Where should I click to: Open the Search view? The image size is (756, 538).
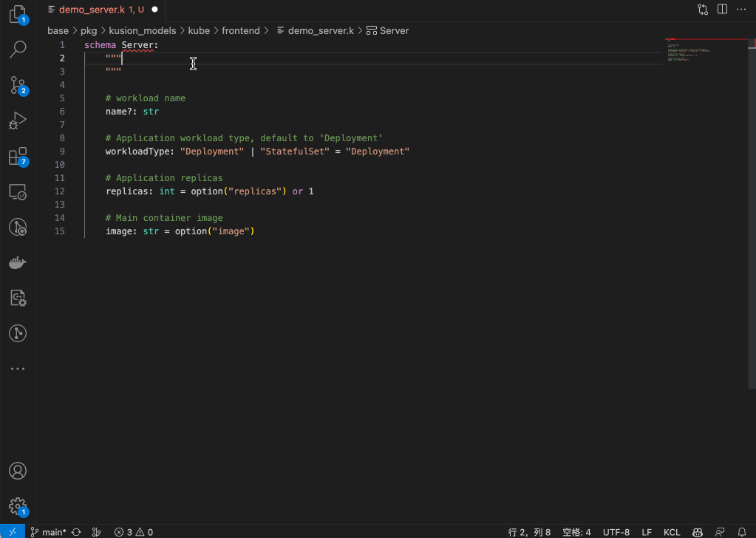[x=17, y=50]
